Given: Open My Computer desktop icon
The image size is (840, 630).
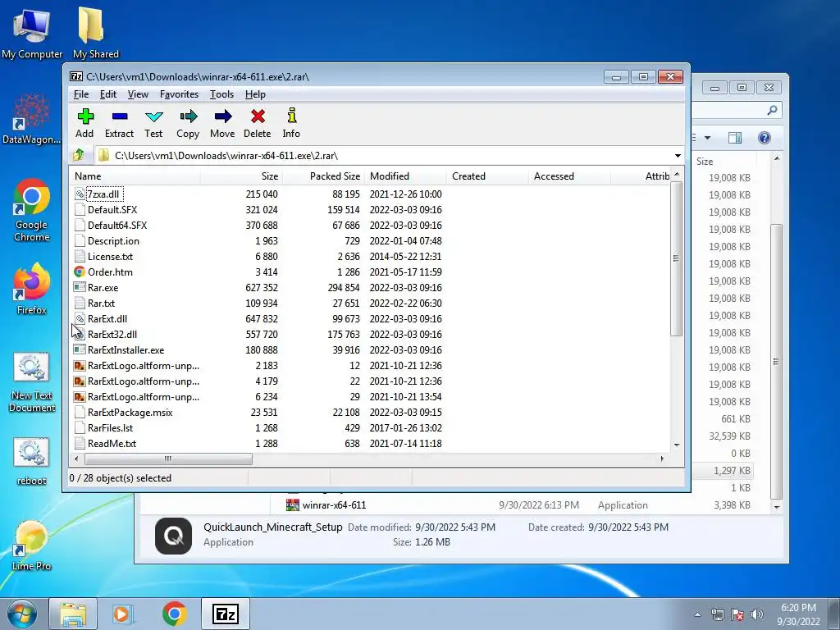Looking at the screenshot, I should (32, 33).
